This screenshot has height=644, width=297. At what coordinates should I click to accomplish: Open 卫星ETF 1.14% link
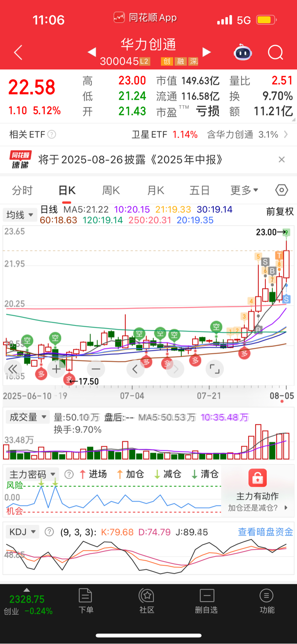(165, 134)
